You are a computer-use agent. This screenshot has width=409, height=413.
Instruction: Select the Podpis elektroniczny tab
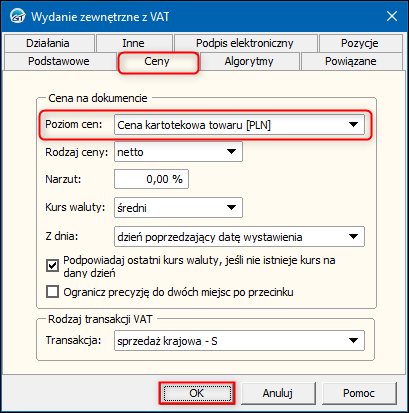pyautogui.click(x=245, y=43)
